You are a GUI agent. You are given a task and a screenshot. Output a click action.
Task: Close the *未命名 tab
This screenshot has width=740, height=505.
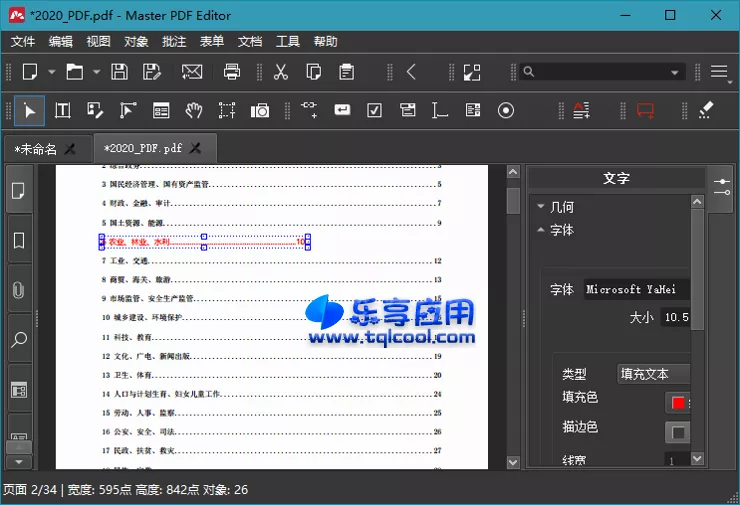point(70,149)
